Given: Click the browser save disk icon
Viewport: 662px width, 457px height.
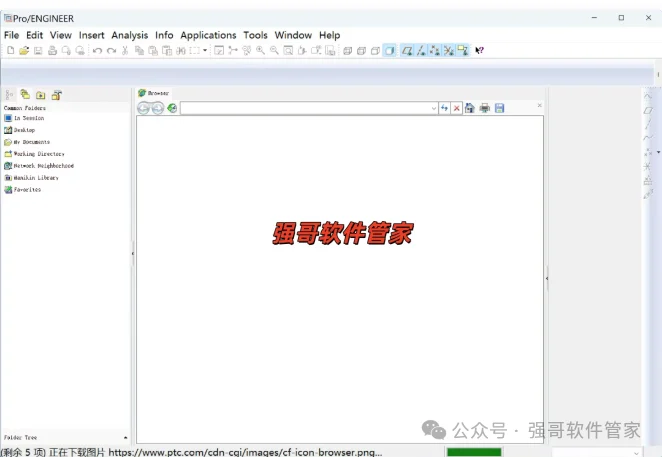Looking at the screenshot, I should (x=499, y=108).
